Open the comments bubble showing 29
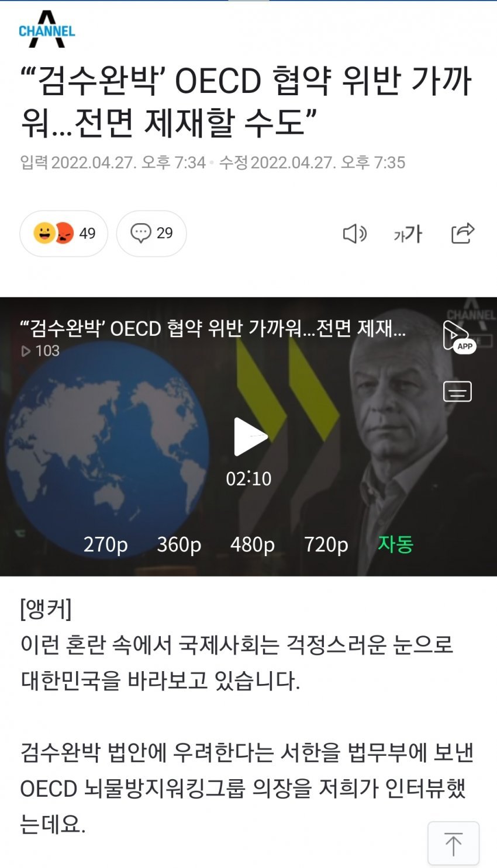The height and width of the screenshot is (868, 497). [151, 234]
